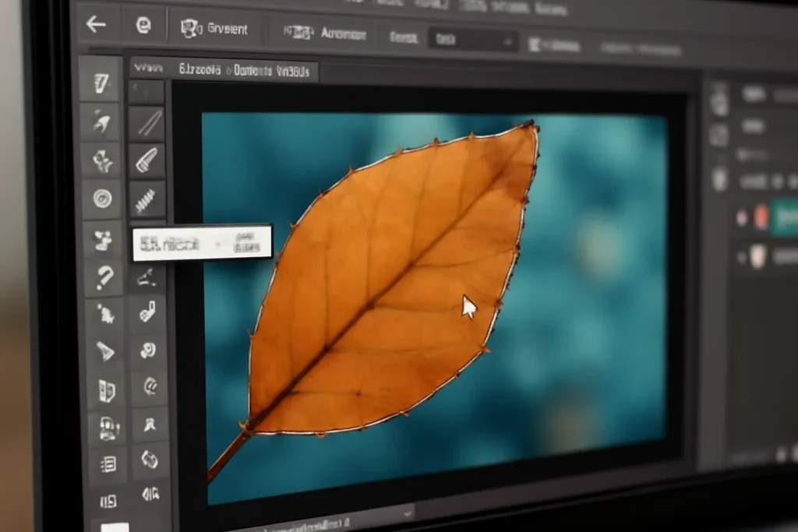Select the blob cluster tool left of tooltip
Image resolution: width=798 pixels, height=532 pixels.
click(104, 240)
